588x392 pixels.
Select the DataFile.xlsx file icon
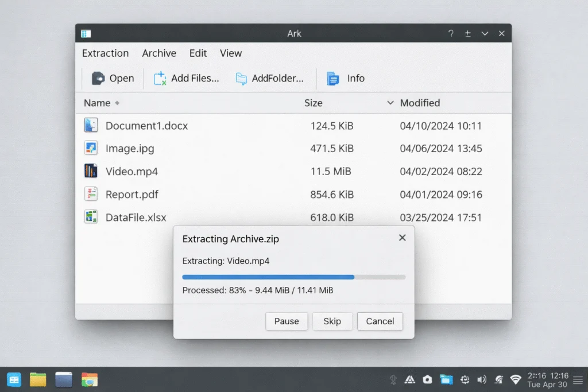tap(91, 217)
